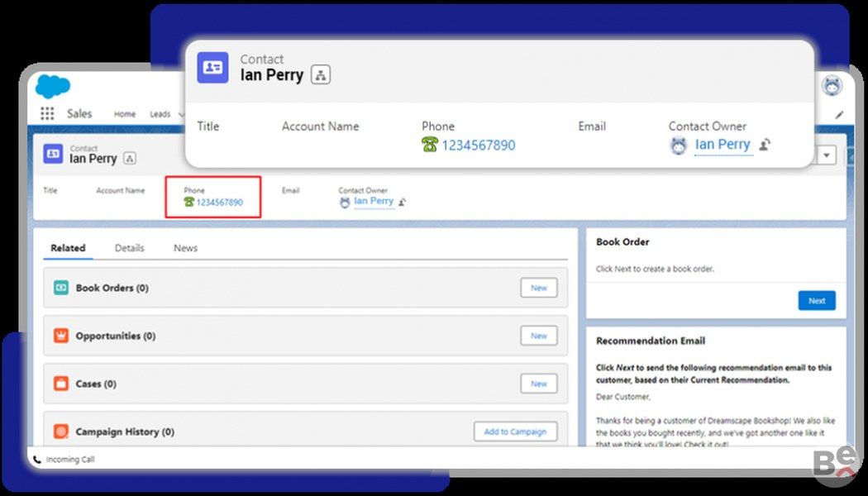Click the Cases briefcase icon
Screen dimensions: 868x496
(x=61, y=384)
